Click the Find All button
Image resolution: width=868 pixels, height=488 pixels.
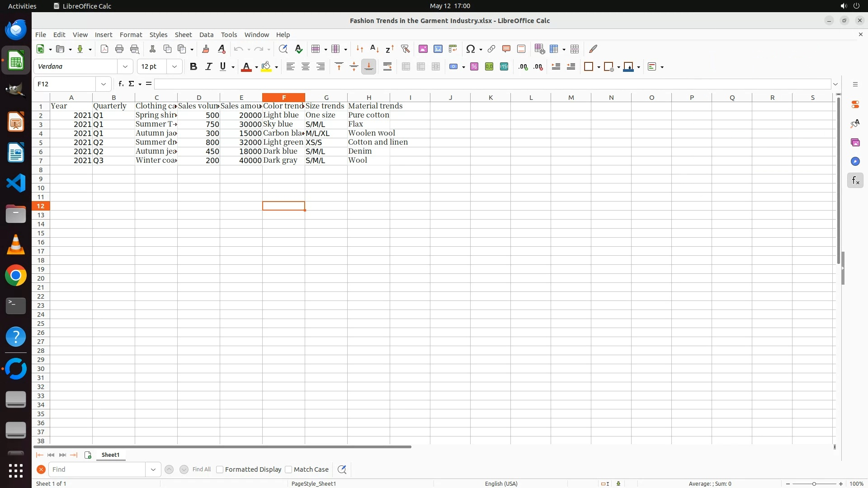coord(201,469)
